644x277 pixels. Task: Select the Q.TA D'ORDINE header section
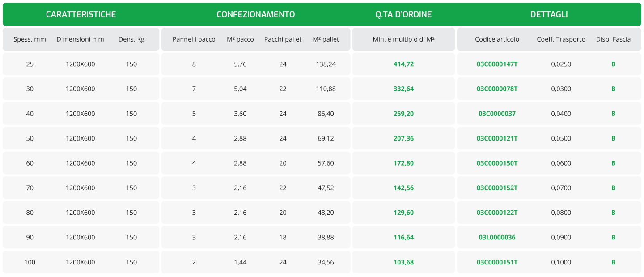pos(403,14)
